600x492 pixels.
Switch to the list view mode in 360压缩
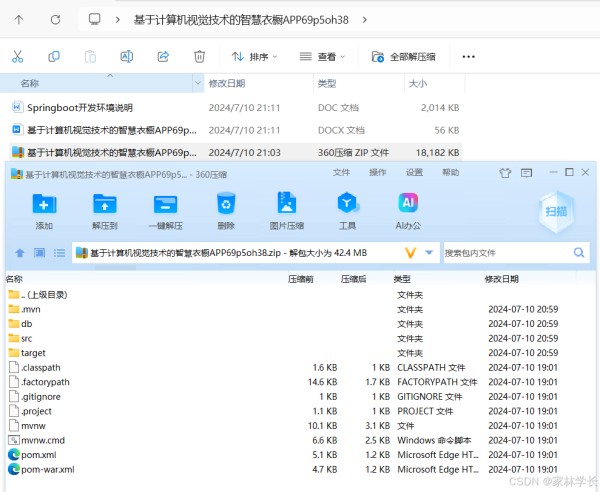pyautogui.click(x=59, y=253)
